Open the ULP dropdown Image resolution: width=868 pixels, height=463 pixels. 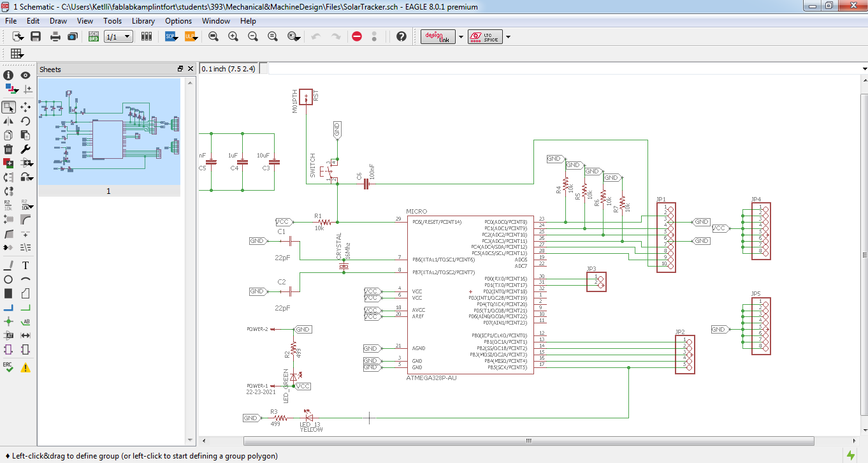[x=191, y=36]
